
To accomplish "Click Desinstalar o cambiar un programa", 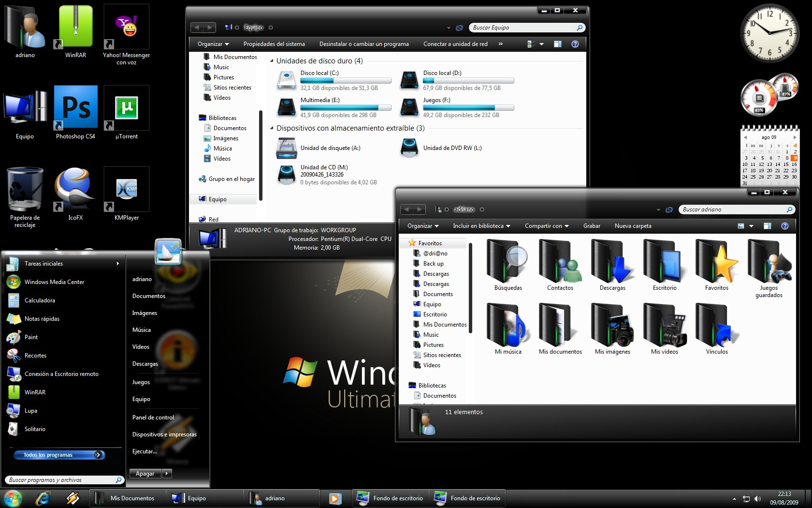I will pos(364,44).
